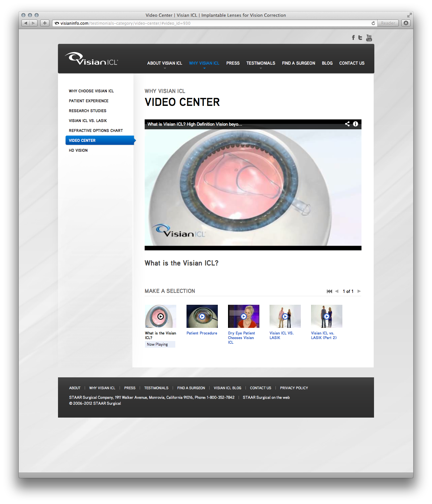Show video info via the info icon
The image size is (432, 504).
(x=356, y=124)
